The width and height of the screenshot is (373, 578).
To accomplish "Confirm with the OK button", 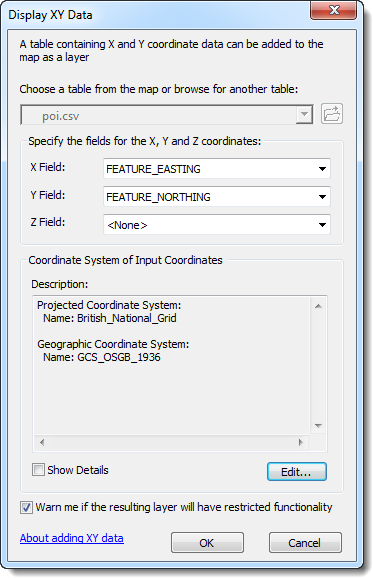I will click(207, 542).
